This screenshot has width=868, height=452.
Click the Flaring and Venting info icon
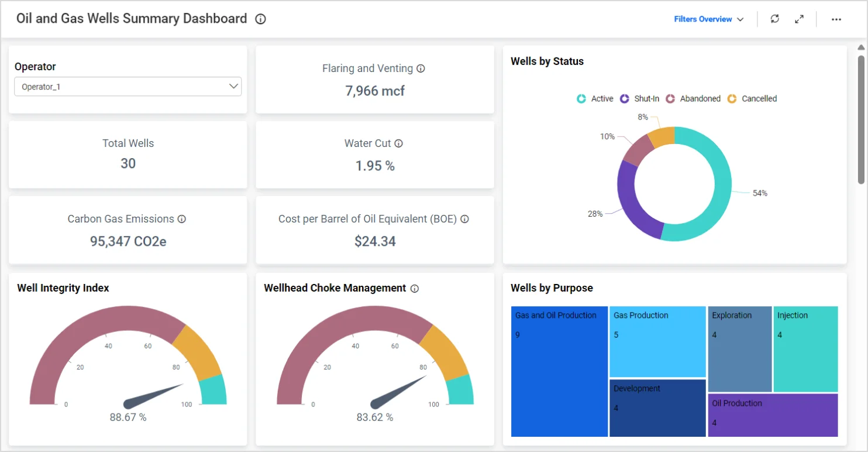point(421,69)
